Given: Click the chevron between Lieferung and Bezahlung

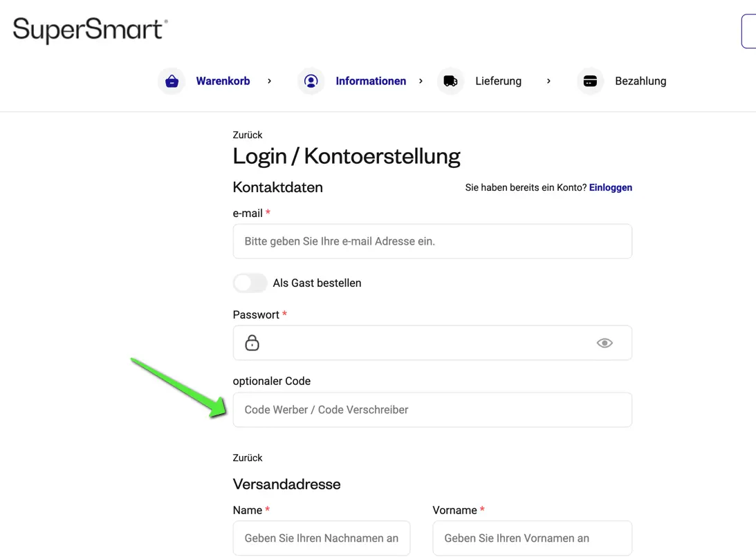Looking at the screenshot, I should pos(548,81).
